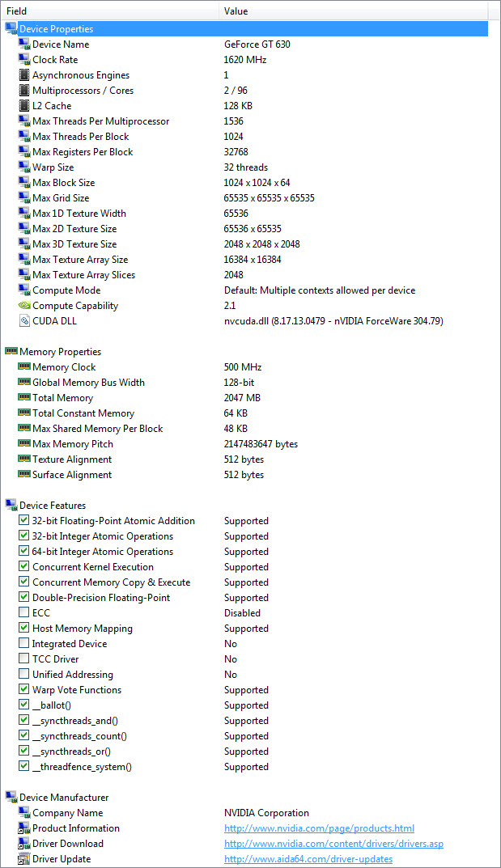Click the memory icon beside Surface Alignment

click(x=23, y=474)
